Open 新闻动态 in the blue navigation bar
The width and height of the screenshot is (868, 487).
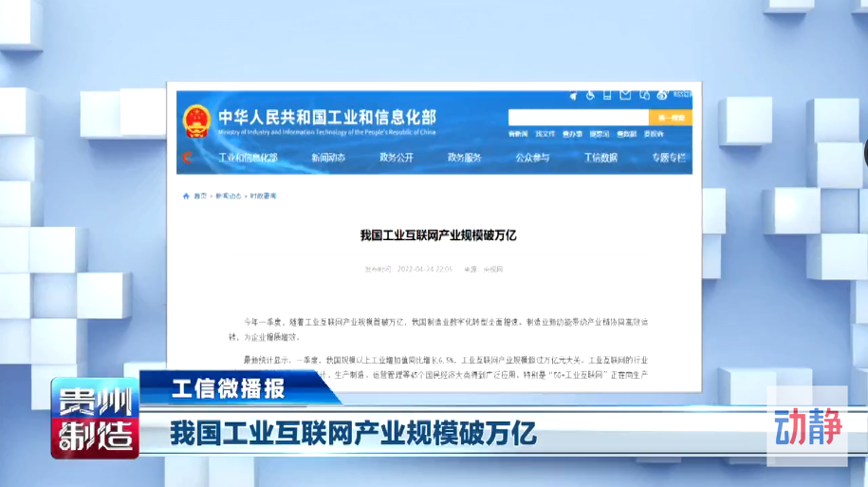click(x=328, y=158)
